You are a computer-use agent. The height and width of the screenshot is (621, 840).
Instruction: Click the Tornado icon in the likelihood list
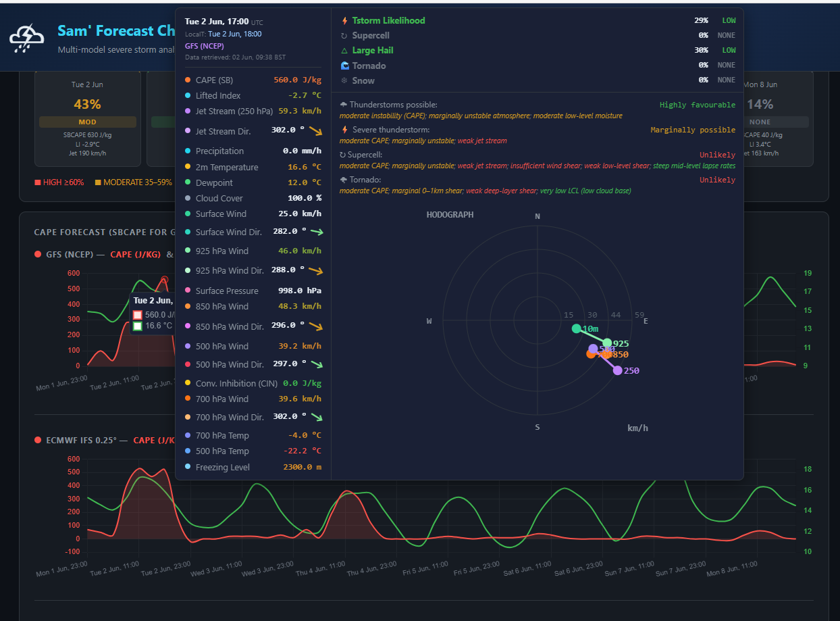(x=345, y=66)
